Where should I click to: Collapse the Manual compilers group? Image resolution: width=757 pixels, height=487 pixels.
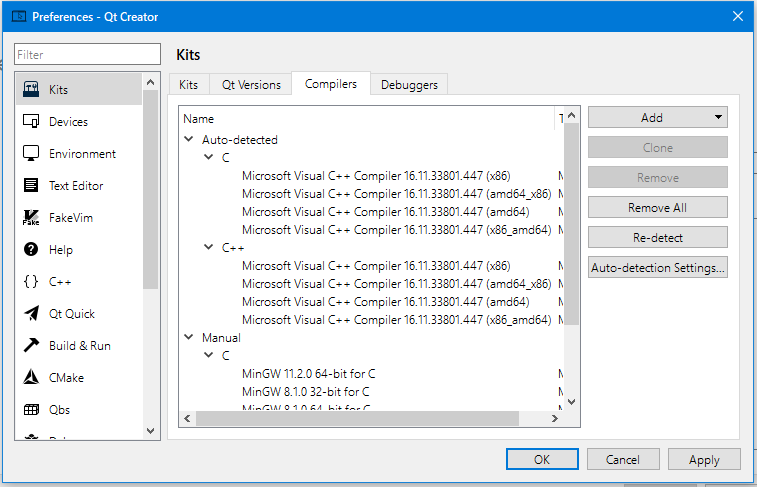click(189, 338)
